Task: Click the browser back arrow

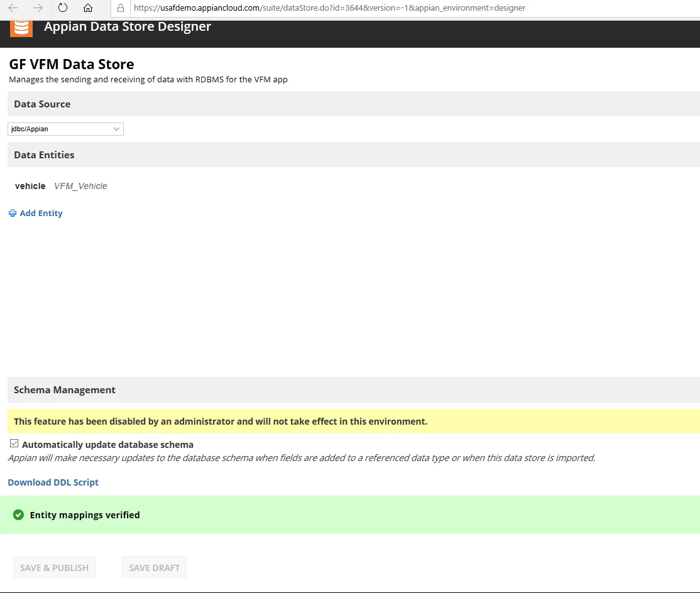Action: point(13,8)
